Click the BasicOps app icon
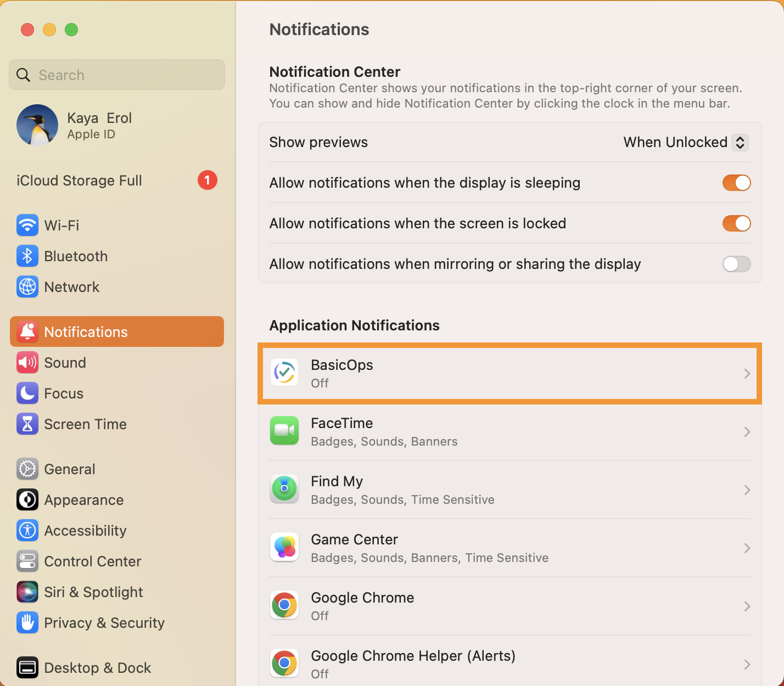Screen dimensions: 784x686 284,373
